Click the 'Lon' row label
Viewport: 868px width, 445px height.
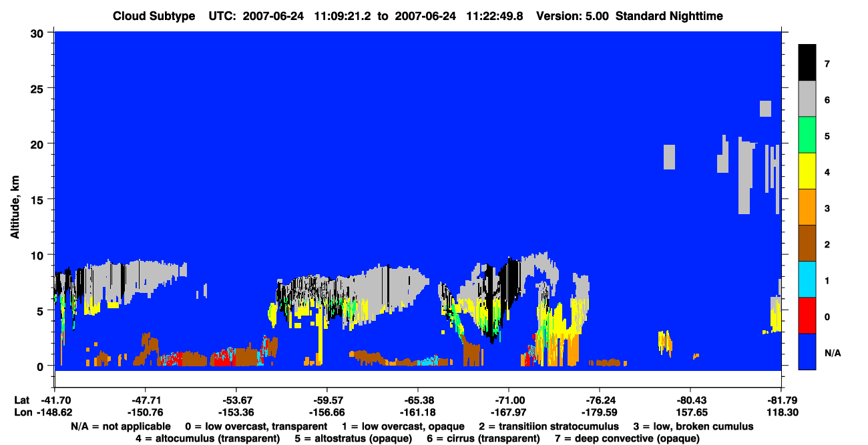(22, 412)
